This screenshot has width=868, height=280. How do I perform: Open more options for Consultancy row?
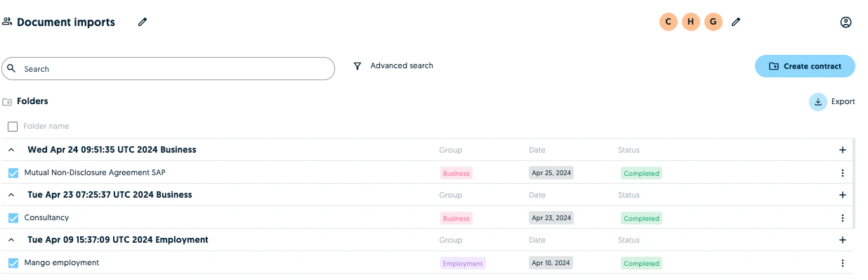point(843,218)
